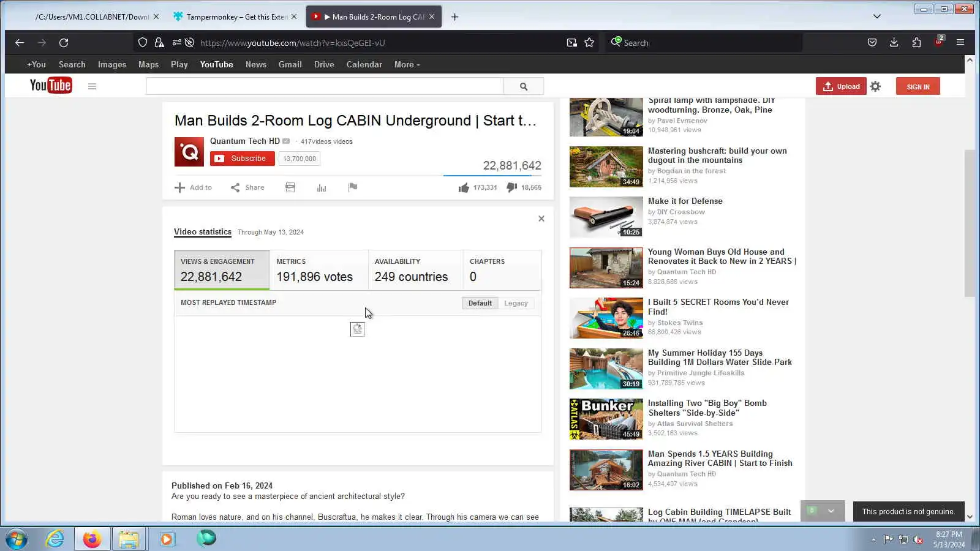Click the YouTube logo
Image resolution: width=980 pixels, height=551 pixels.
pyautogui.click(x=51, y=86)
